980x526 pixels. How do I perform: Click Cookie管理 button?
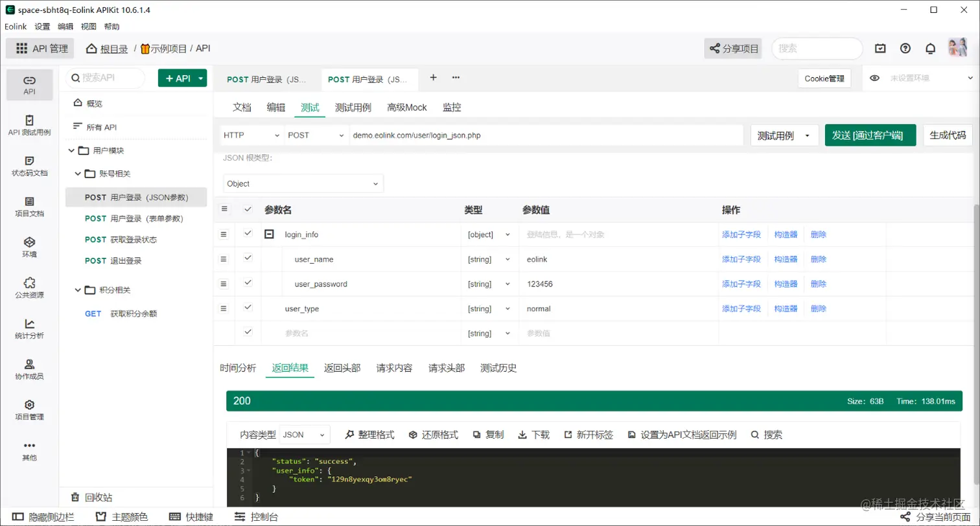tap(824, 78)
